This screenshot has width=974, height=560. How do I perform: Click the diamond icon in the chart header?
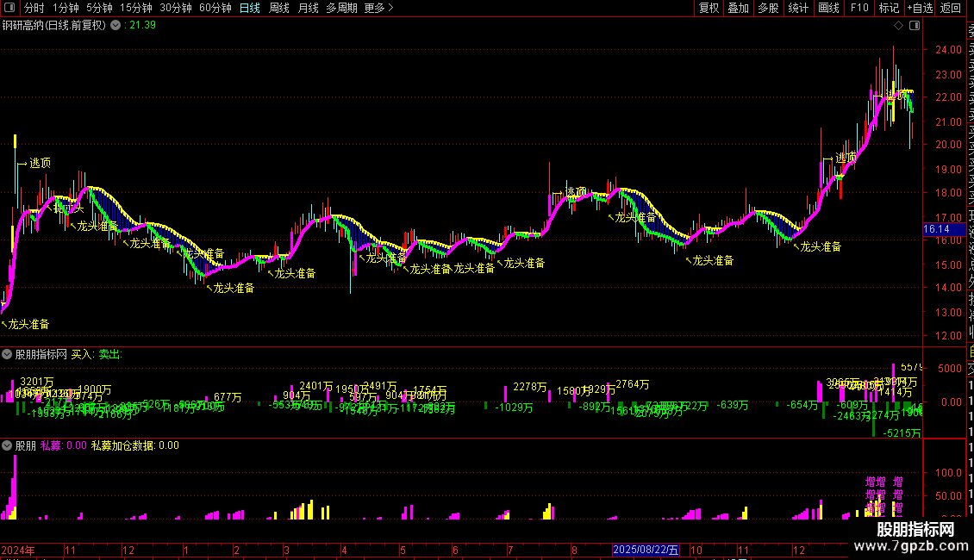click(x=898, y=26)
